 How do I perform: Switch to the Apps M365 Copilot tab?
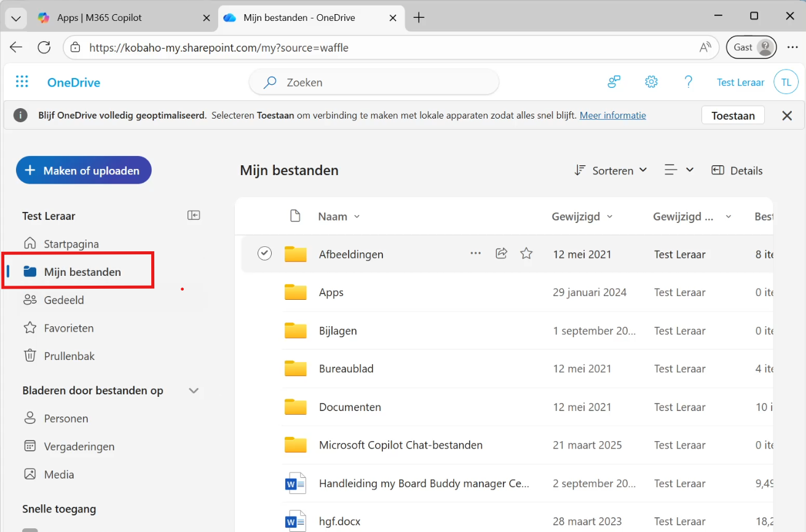coord(99,18)
